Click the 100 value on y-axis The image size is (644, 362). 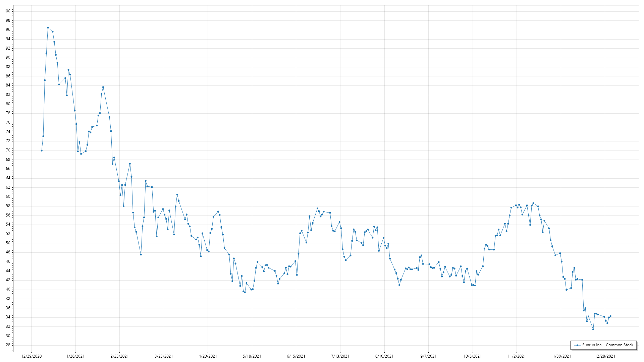coord(7,11)
